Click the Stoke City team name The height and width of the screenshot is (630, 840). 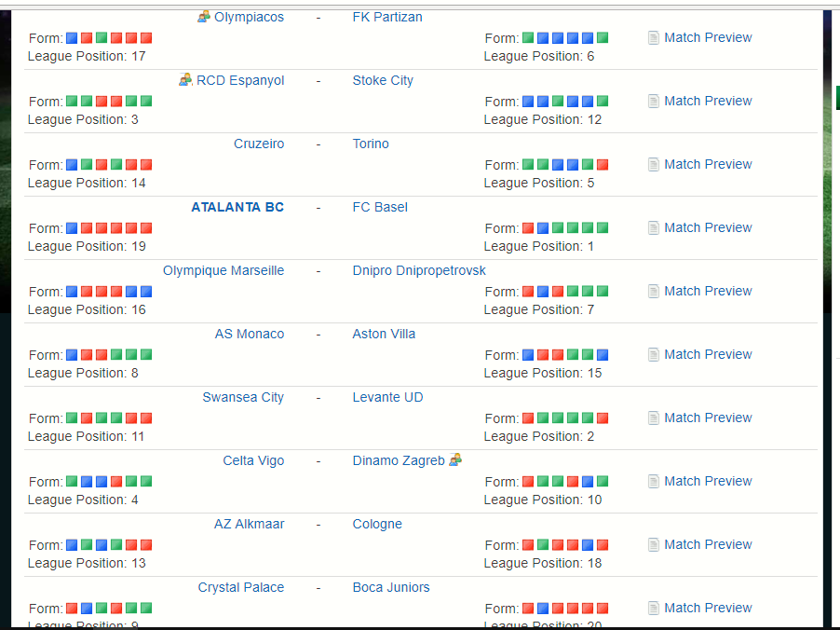383,80
